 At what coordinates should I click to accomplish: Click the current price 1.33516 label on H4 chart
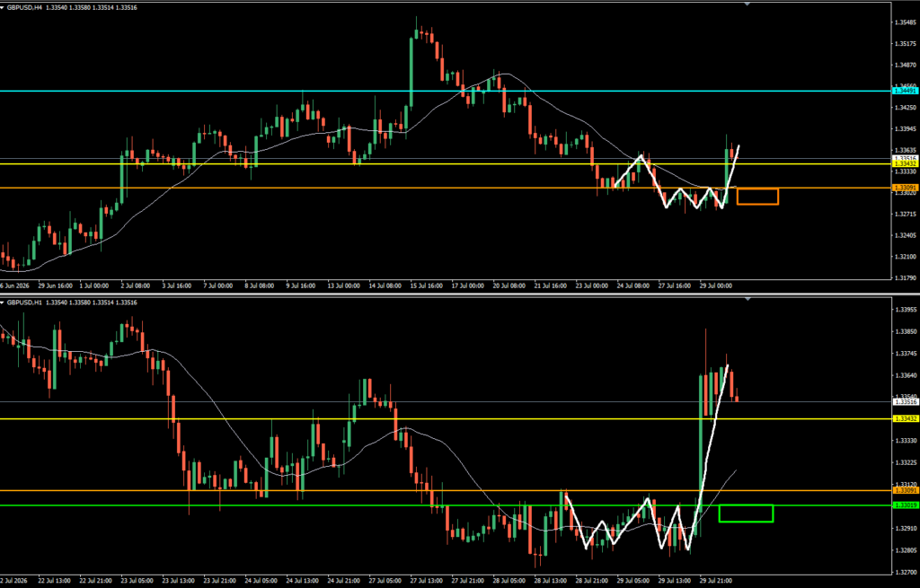tap(906, 158)
